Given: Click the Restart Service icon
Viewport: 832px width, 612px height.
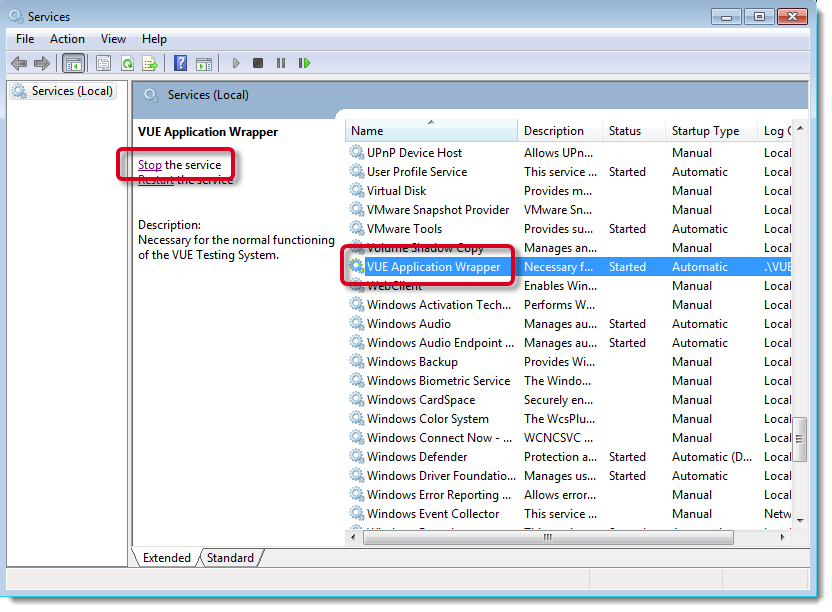Looking at the screenshot, I should [304, 63].
